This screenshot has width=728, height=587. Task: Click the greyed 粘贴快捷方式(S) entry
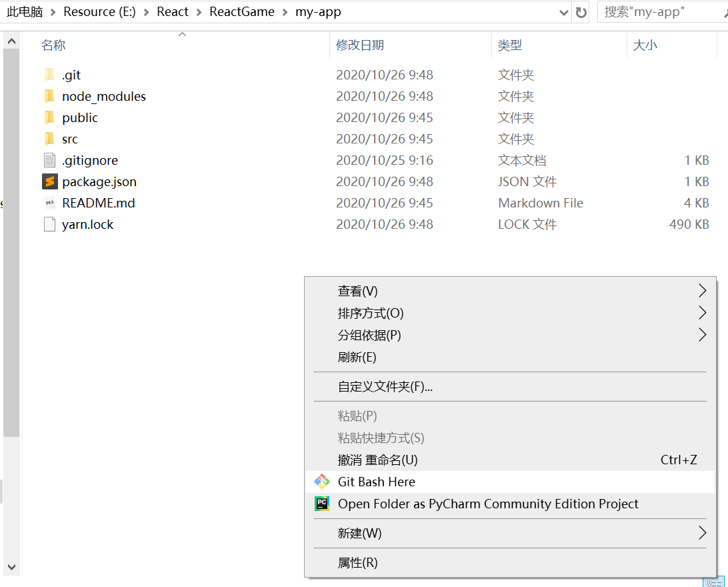(x=510, y=438)
